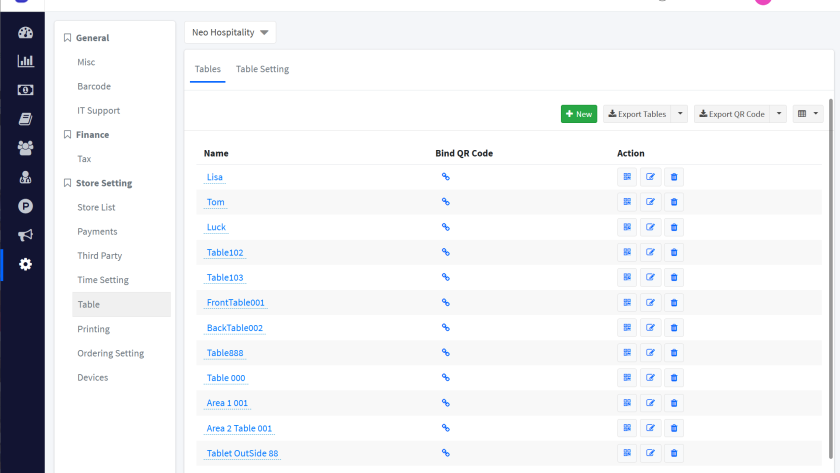Delete the Luck table via trash icon
The image size is (840, 473).
[x=674, y=227]
